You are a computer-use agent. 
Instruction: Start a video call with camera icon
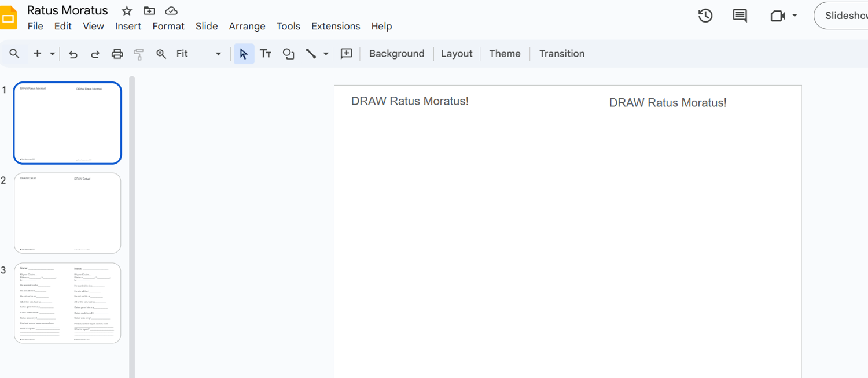pos(778,16)
